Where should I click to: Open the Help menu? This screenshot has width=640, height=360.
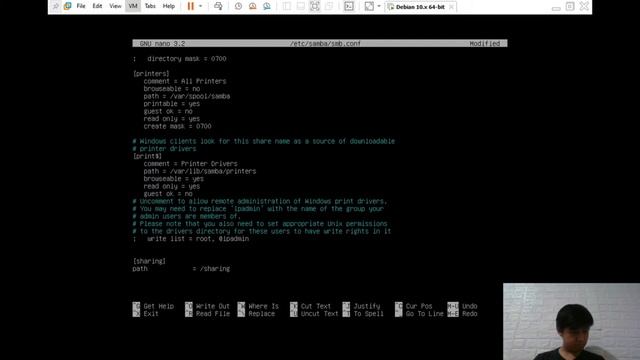(x=169, y=6)
